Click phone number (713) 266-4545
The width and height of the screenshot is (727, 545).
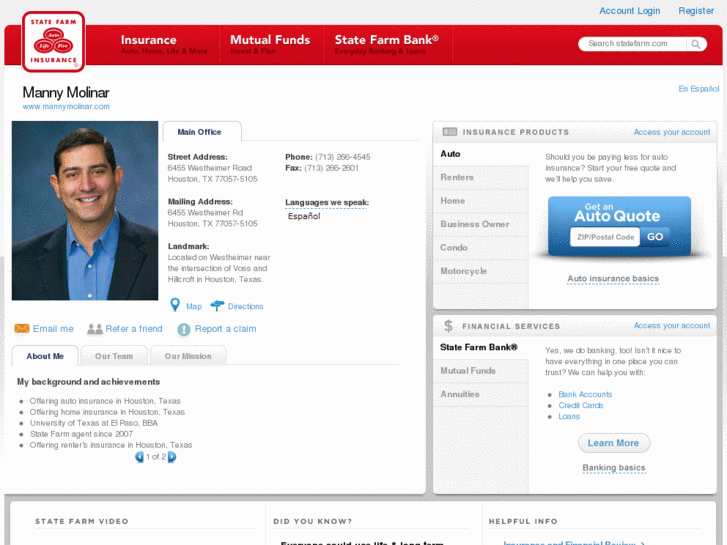343,157
